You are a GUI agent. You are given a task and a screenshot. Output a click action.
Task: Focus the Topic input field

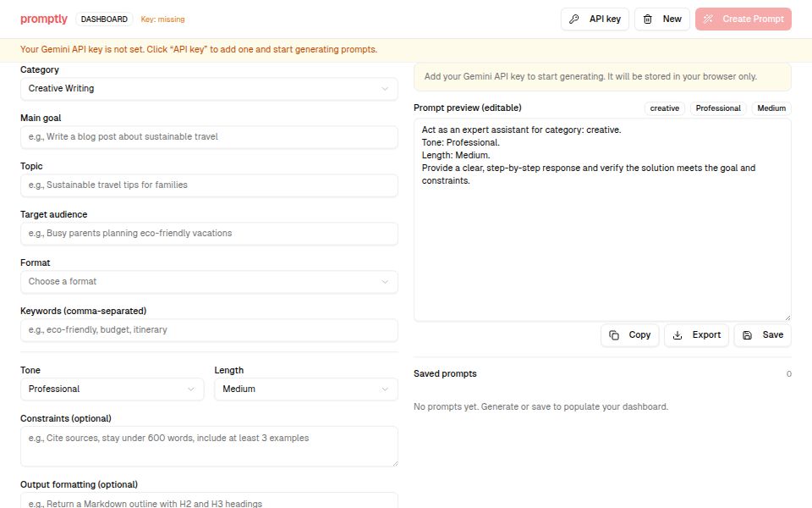pos(209,185)
